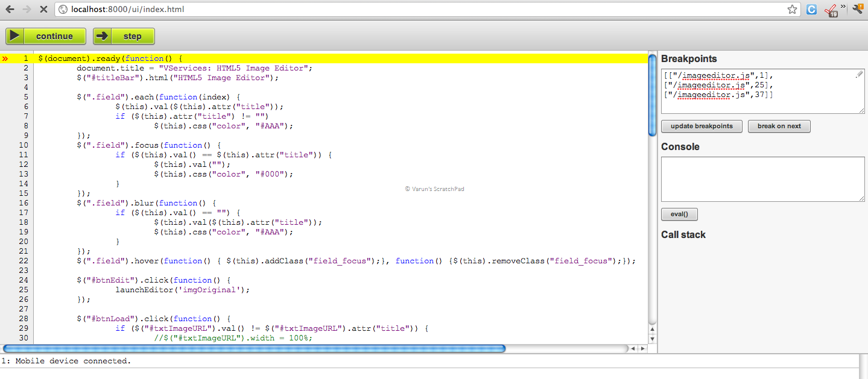Click the $("#titleBar").html code line

click(178, 78)
